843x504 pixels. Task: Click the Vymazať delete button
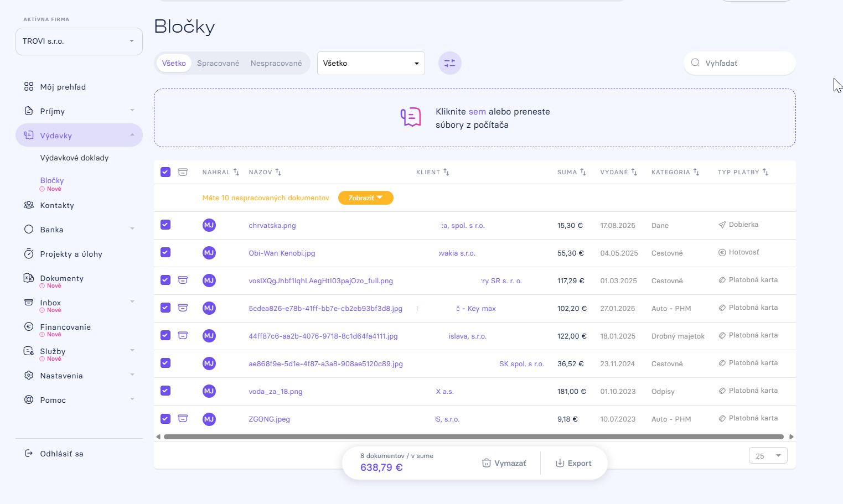point(504,463)
